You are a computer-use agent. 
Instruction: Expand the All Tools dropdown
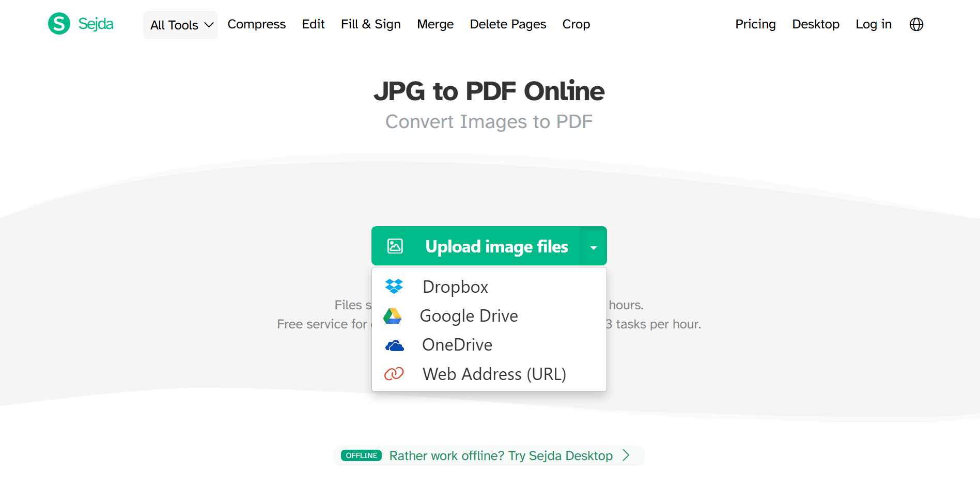pyautogui.click(x=181, y=25)
